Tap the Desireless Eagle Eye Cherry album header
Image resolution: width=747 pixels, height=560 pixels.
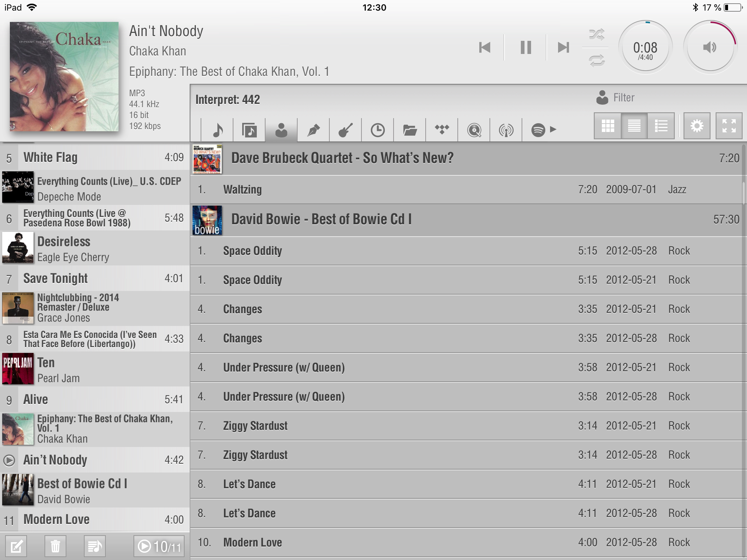pyautogui.click(x=95, y=248)
